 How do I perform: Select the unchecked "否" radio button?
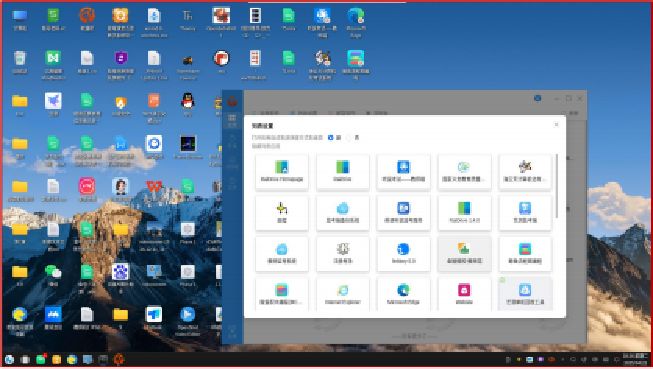349,137
